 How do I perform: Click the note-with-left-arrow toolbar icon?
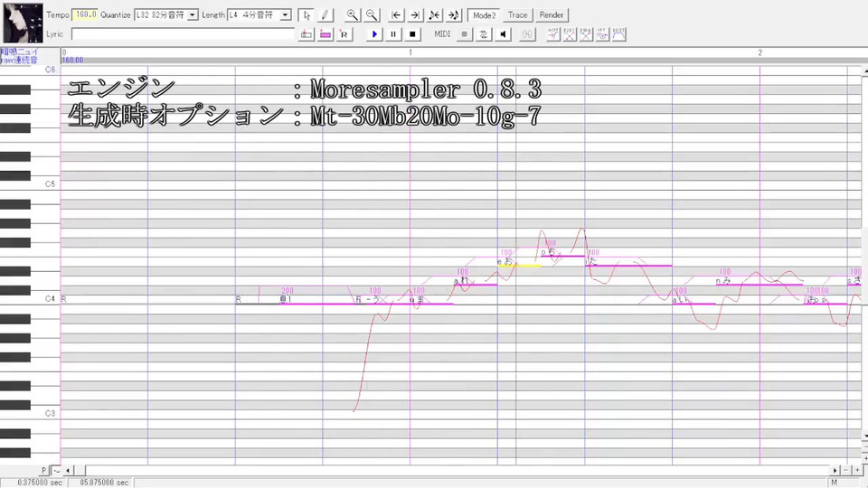click(435, 15)
